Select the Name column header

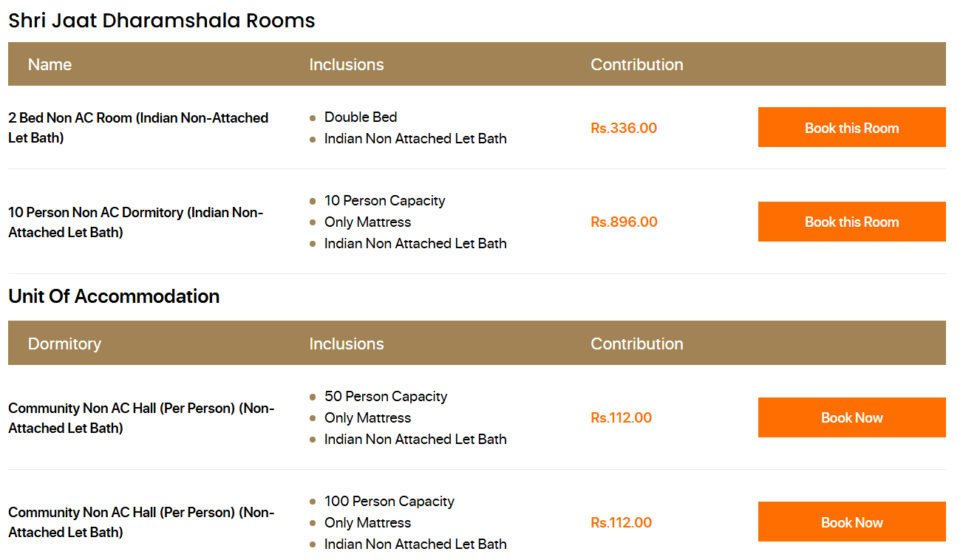[x=50, y=65]
